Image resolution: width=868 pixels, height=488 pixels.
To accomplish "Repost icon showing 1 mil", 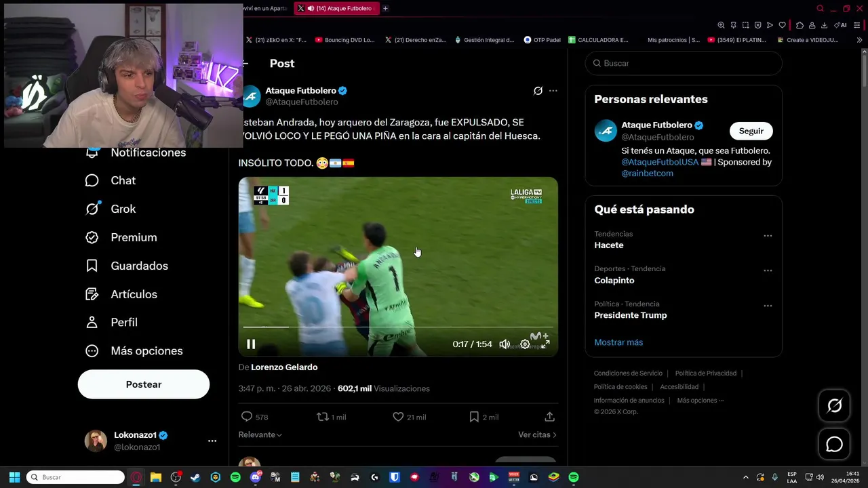I will click(323, 417).
